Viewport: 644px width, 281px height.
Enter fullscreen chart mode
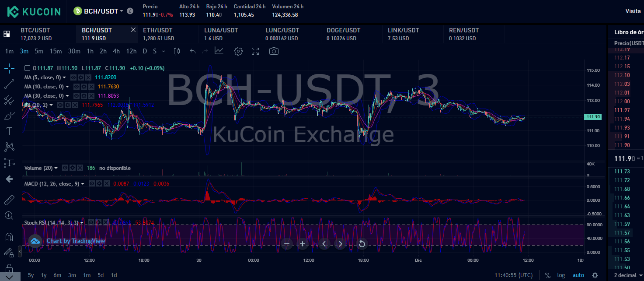click(256, 51)
